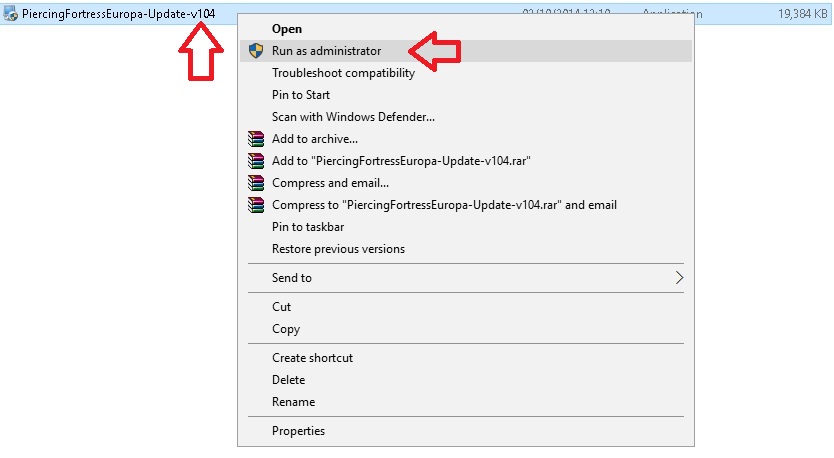Click WinRAR icon beside Compress and email
Screen dimensions: 834x458
256,183
